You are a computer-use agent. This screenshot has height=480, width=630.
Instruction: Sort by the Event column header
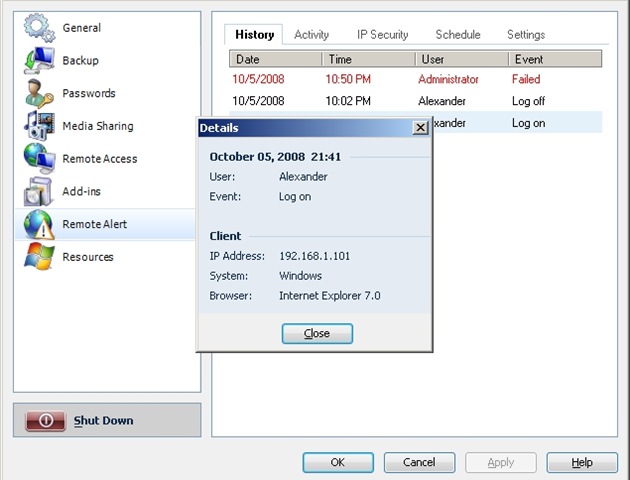pyautogui.click(x=555, y=59)
